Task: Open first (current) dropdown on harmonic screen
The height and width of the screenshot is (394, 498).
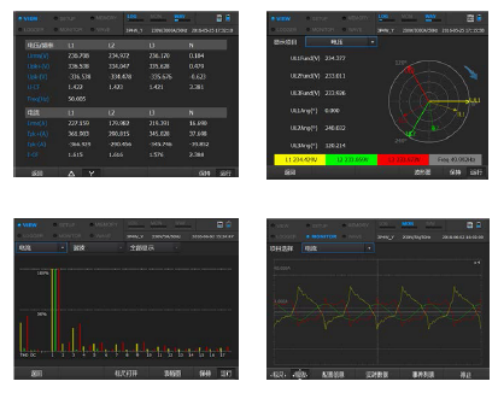Action: (x=41, y=248)
